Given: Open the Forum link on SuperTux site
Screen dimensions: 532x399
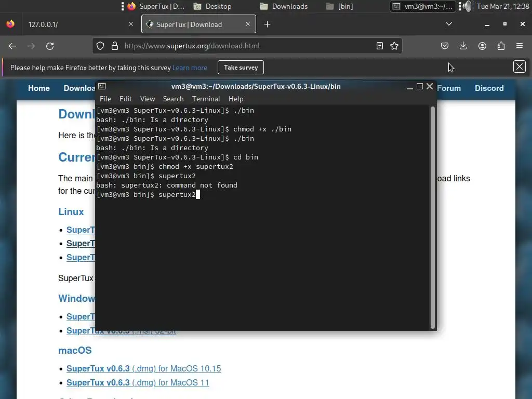Looking at the screenshot, I should [449, 88].
